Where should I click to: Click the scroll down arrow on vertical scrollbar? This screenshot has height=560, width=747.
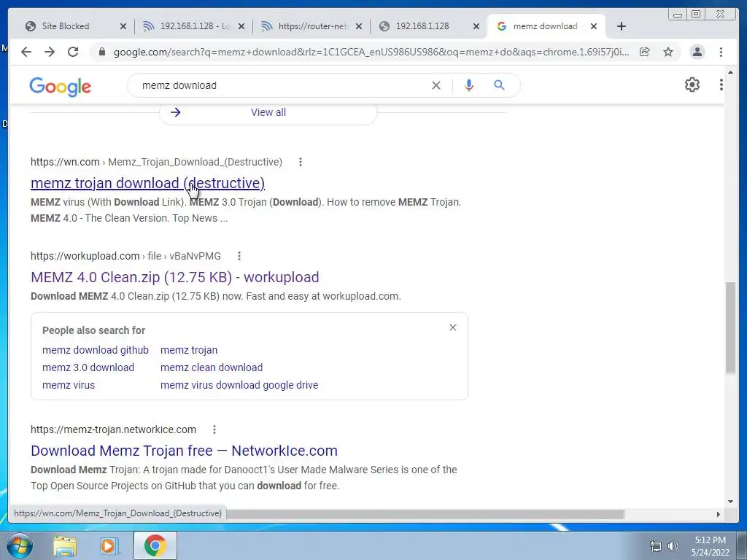(730, 501)
